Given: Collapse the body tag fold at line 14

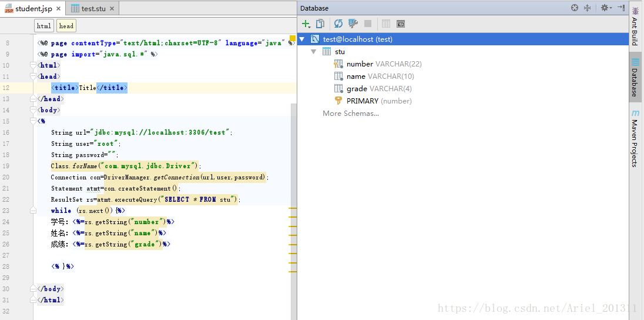Looking at the screenshot, I should [33, 110].
